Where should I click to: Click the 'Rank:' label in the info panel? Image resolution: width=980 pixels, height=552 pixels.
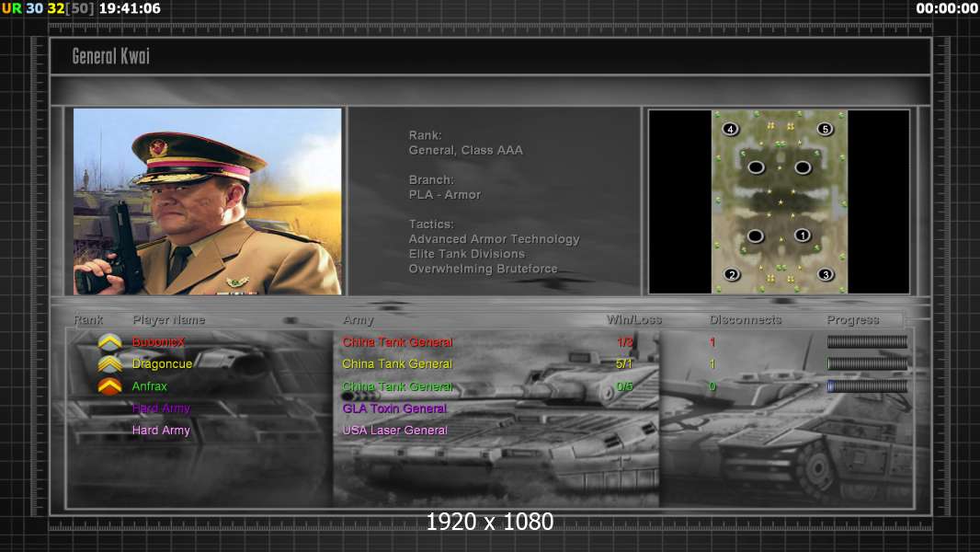pos(425,135)
